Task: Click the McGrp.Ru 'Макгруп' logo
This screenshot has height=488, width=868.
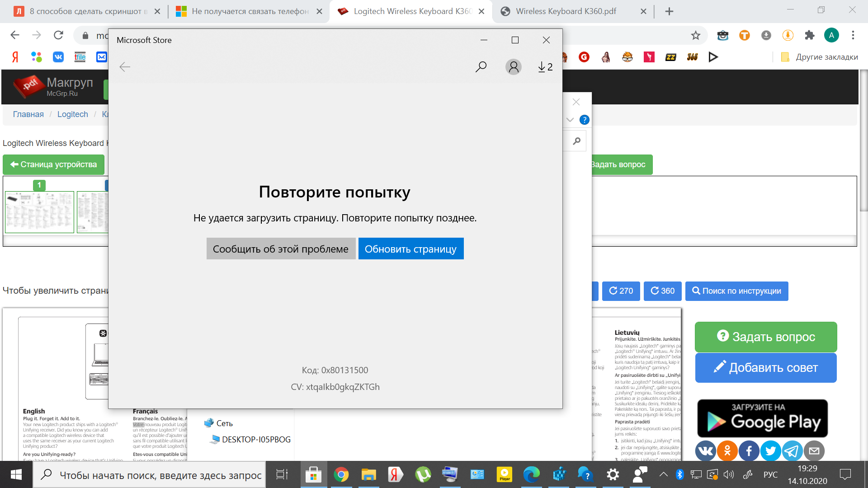Action: pyautogui.click(x=53, y=86)
